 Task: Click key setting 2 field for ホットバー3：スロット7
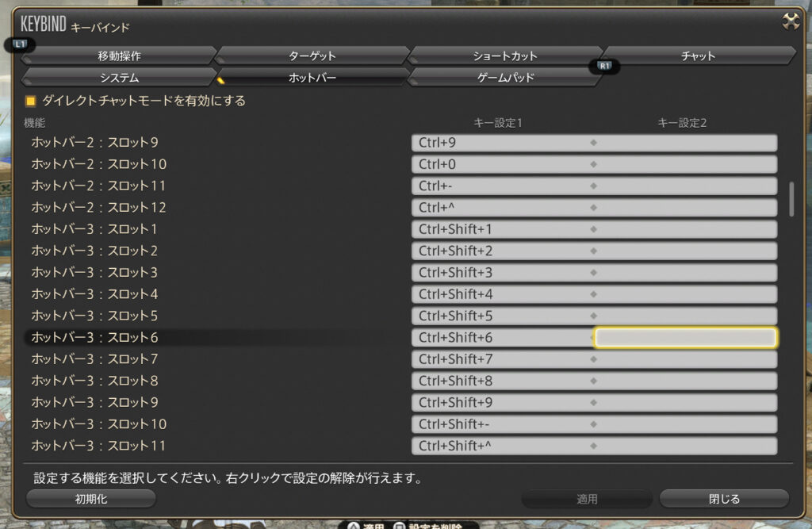[686, 359]
